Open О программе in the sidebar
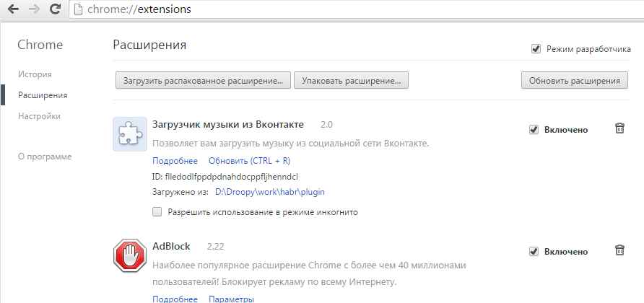Screen dimensions: 644x303 click(x=45, y=157)
